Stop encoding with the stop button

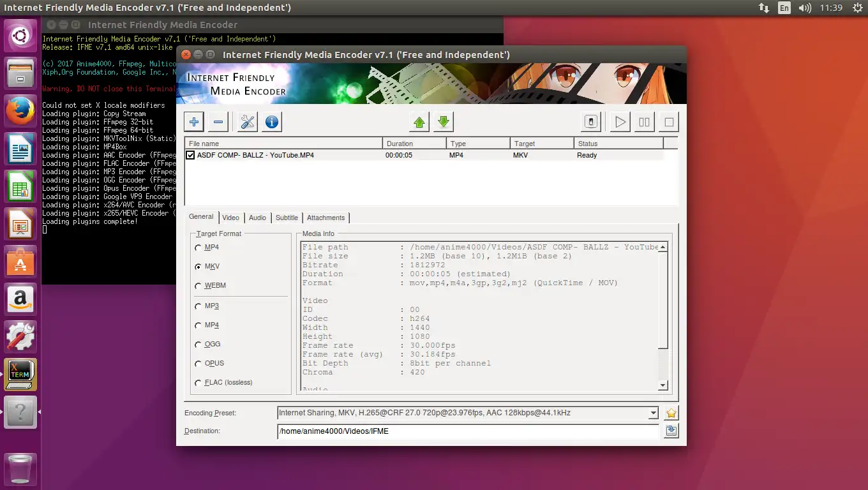[668, 122]
